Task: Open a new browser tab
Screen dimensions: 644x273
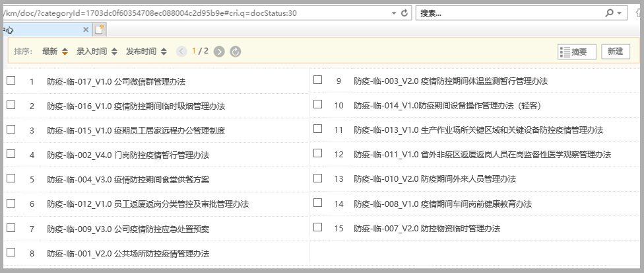Action: coord(100,29)
